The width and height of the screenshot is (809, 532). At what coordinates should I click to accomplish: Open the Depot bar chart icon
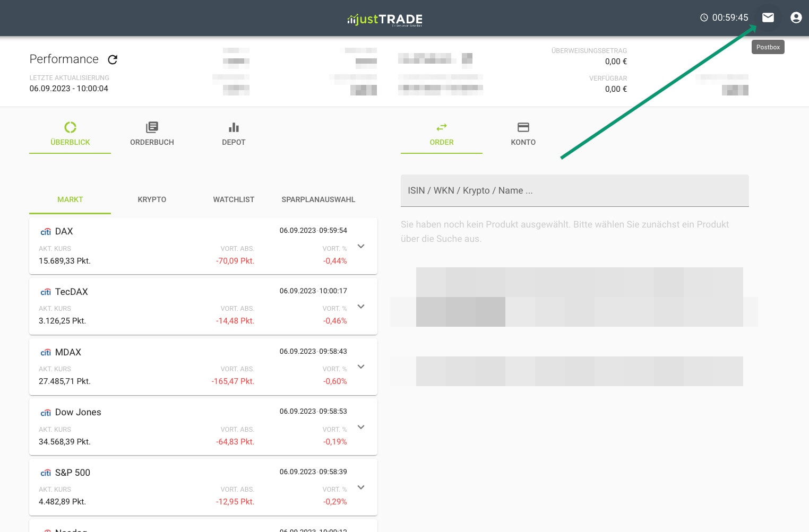[x=234, y=127]
